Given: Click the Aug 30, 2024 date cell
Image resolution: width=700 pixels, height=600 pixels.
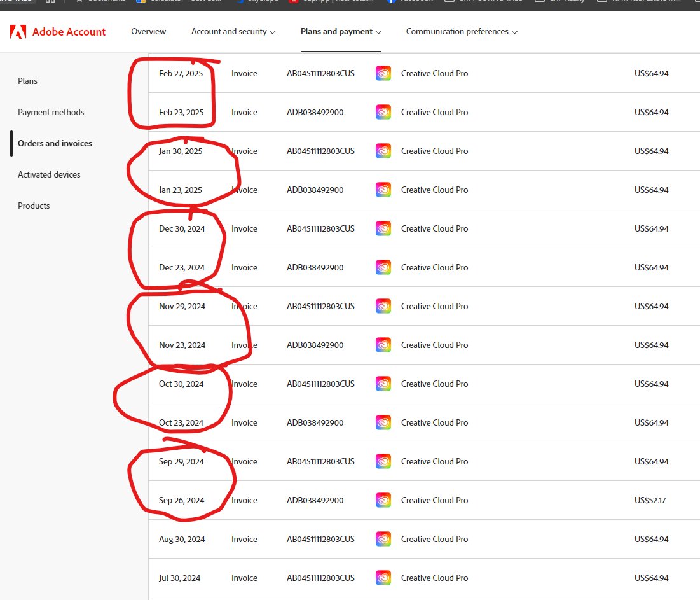Looking at the screenshot, I should coord(182,540).
